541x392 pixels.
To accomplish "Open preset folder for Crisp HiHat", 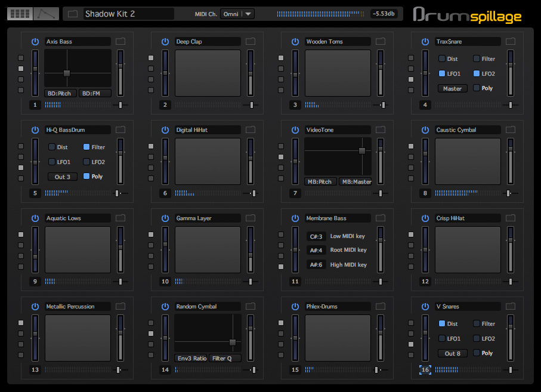I will pos(511,218).
